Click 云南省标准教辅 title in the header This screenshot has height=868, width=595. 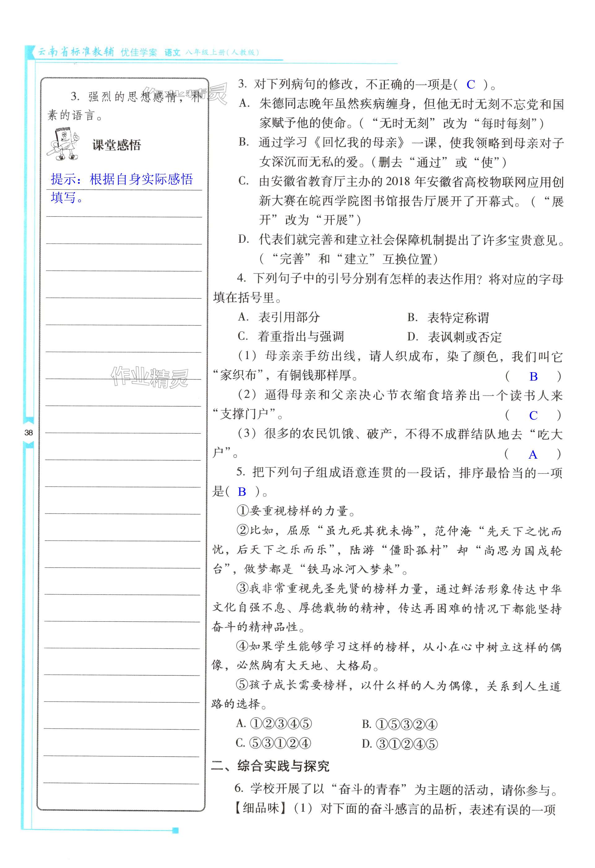(76, 52)
